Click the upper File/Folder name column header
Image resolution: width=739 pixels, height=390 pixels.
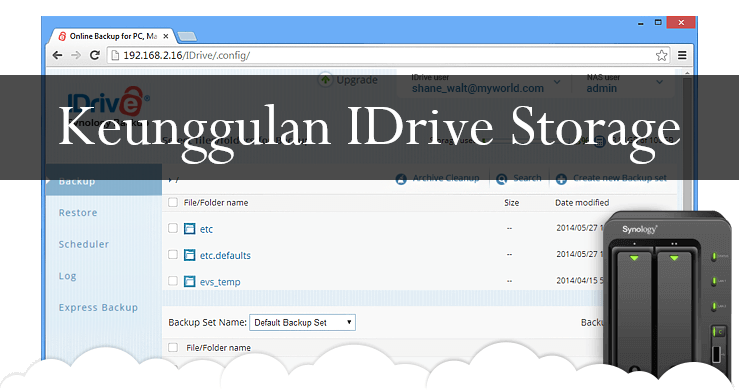click(x=216, y=203)
